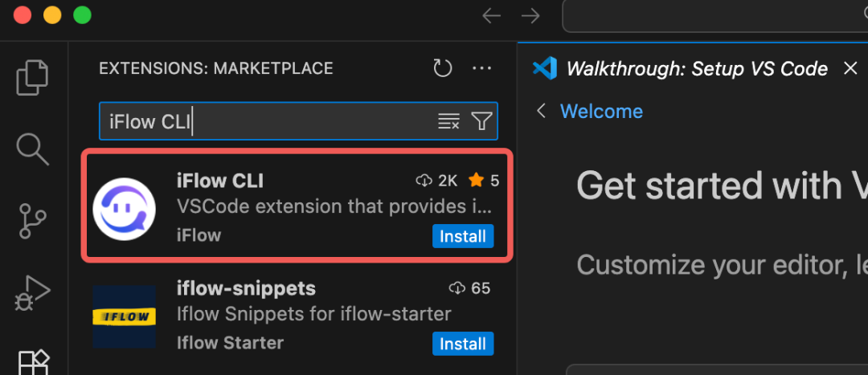Install the iflow-snippets extension
Screen dimensions: 868x375
click(x=463, y=344)
